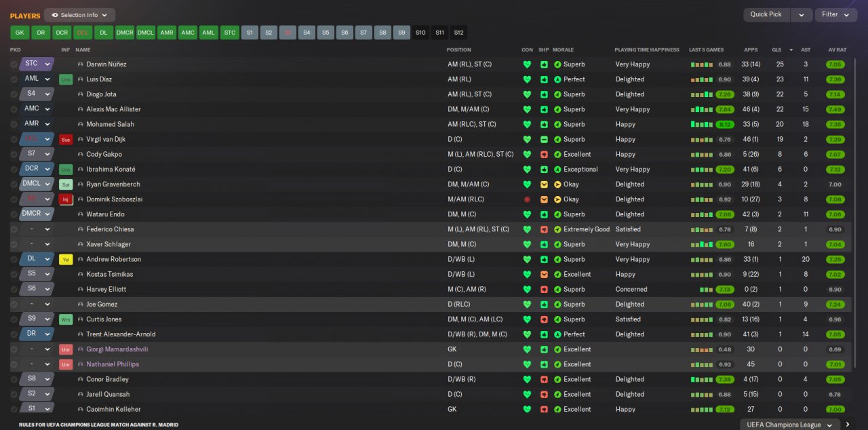
Task: Click sharpness icon for Cody Gakpo
Action: (x=544, y=155)
